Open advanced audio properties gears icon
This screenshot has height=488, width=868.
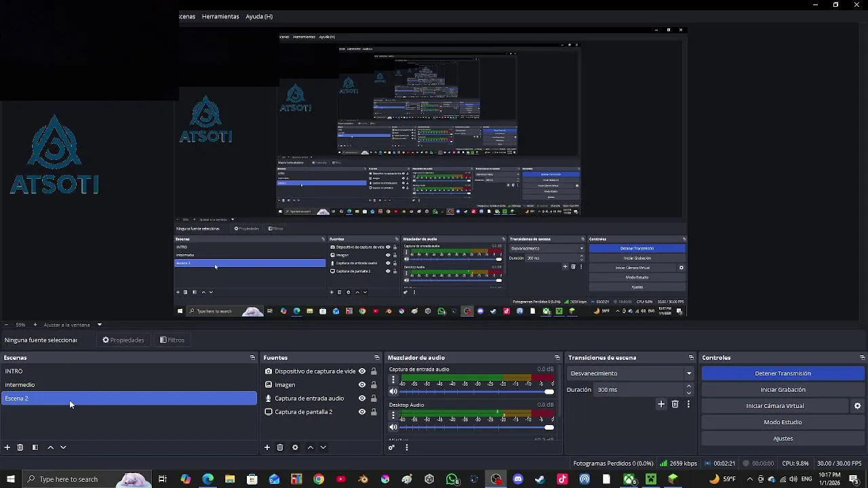[391, 447]
